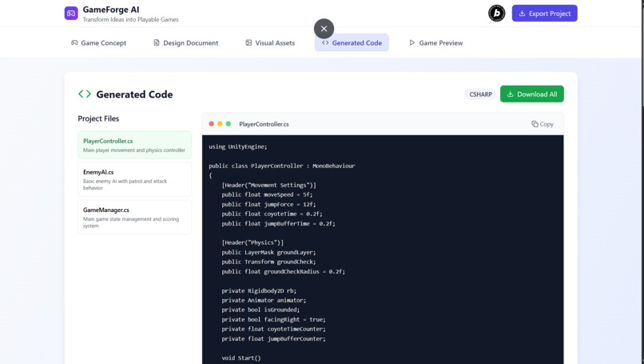Click the 'void Start()' code line
Screen dimensions: 644x364
point(241,358)
